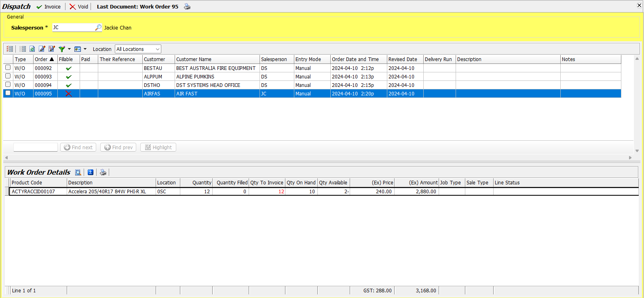644x298 pixels.
Task: Open the filter icon's dropdown arrow
Action: point(69,49)
